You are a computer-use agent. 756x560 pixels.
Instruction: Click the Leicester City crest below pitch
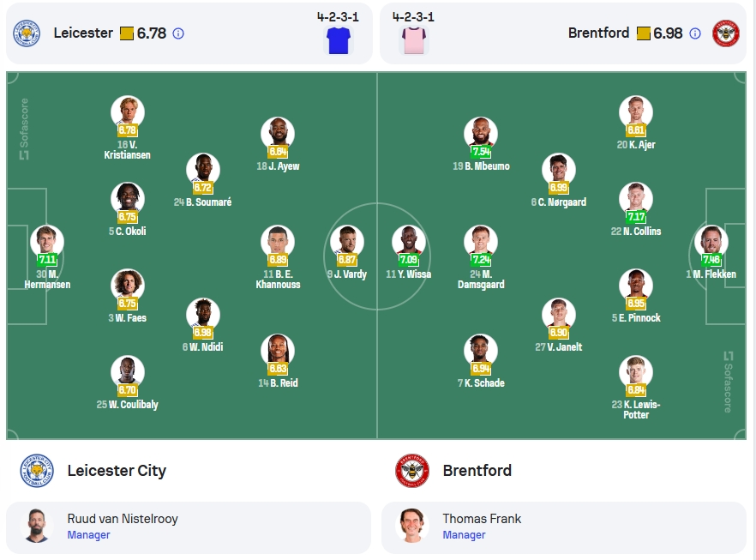pos(37,470)
